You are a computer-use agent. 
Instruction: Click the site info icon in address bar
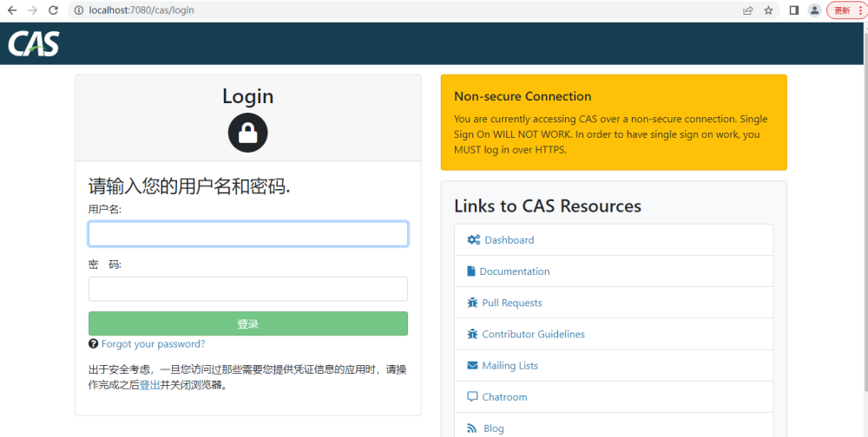79,10
